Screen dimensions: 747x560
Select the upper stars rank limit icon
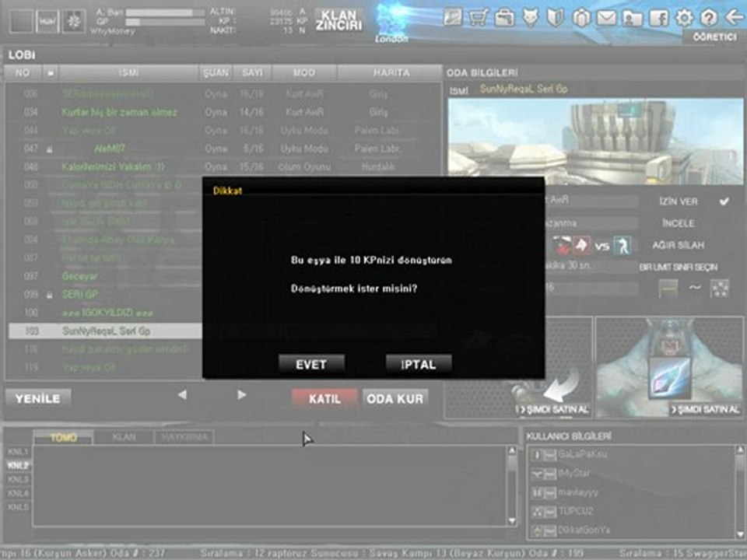[719, 288]
